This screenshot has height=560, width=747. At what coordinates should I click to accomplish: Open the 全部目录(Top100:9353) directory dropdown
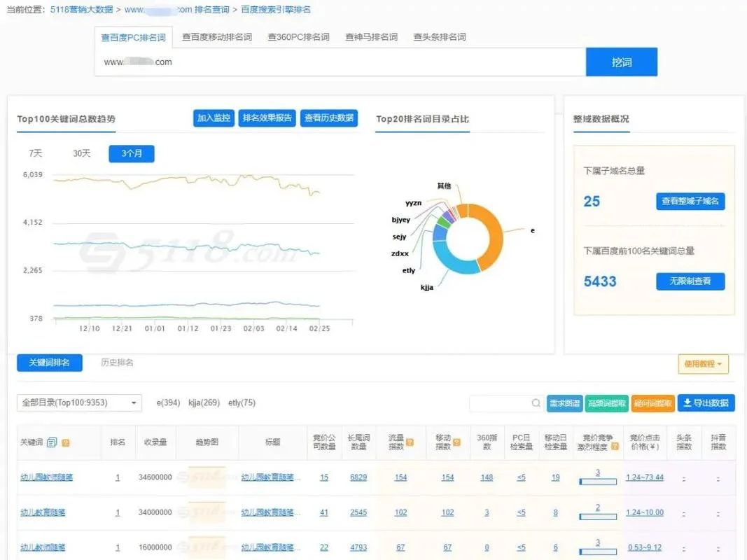tap(79, 403)
